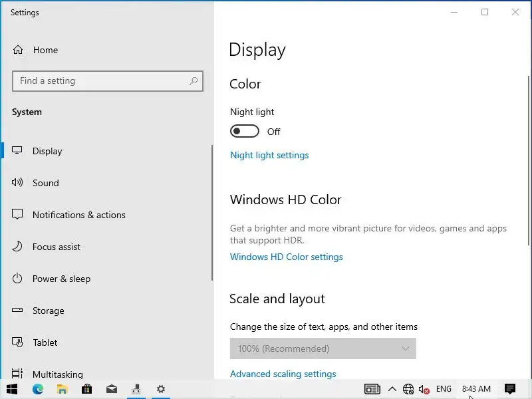The image size is (532, 399).
Task: Click the Settings gear on taskbar
Action: (161, 389)
